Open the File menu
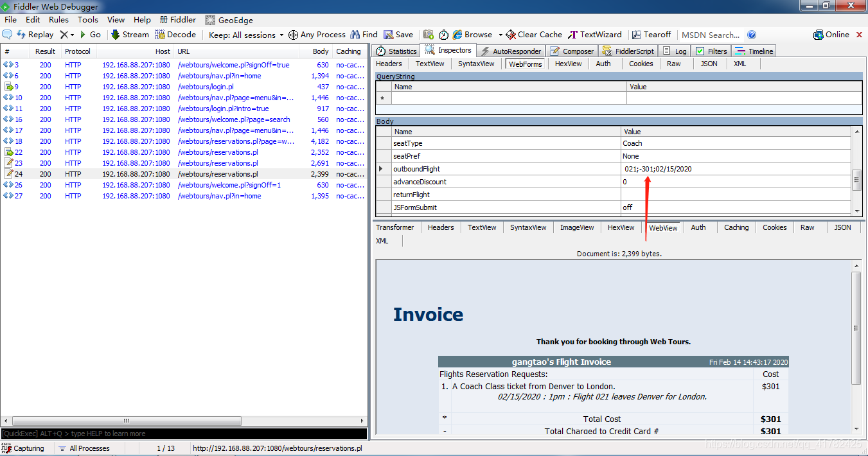The height and width of the screenshot is (456, 868). 11,20
